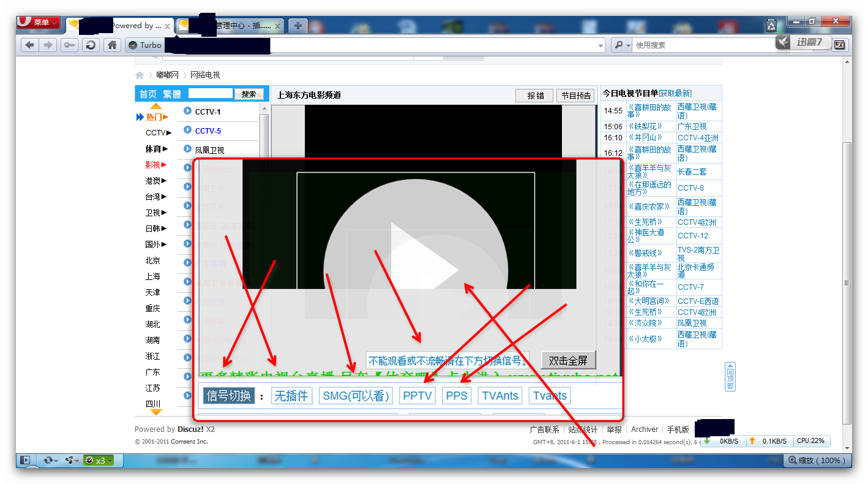Open the 缩放 (100%) zoom control

(817, 460)
